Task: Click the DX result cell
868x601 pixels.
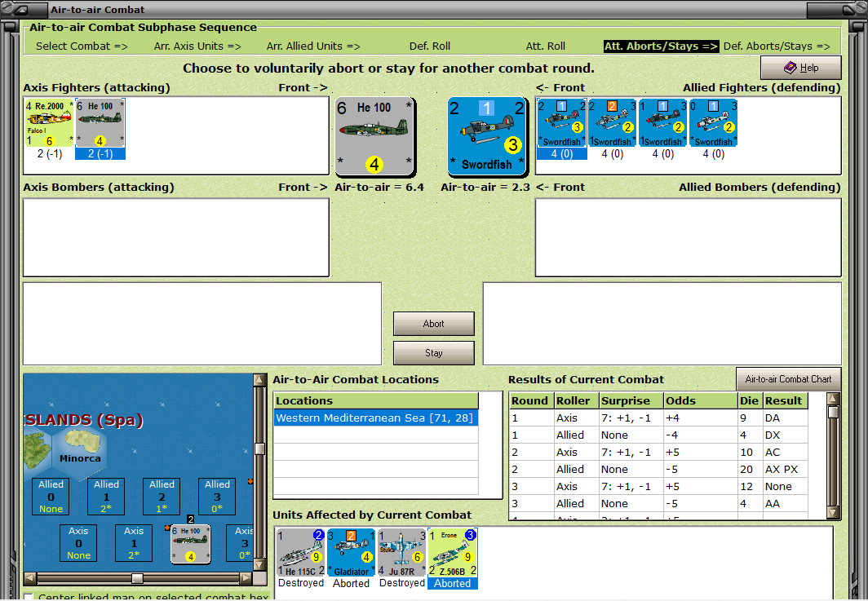Action: 786,435
